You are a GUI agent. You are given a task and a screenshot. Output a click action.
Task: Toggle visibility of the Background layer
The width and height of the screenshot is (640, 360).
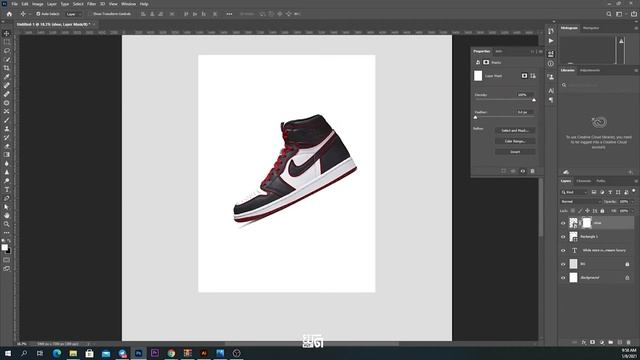pos(563,278)
